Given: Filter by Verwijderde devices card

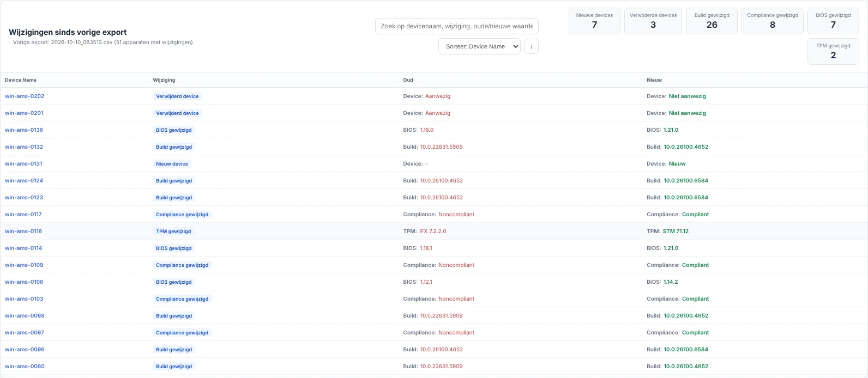Looking at the screenshot, I should click(653, 21).
